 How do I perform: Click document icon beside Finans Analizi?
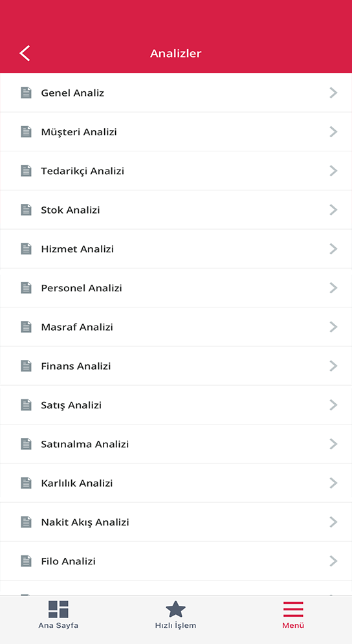[x=27, y=366]
